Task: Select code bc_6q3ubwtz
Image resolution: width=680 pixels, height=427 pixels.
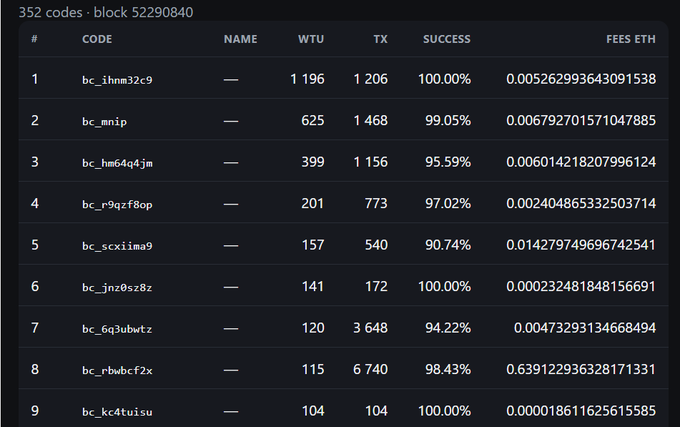Action: 117,329
